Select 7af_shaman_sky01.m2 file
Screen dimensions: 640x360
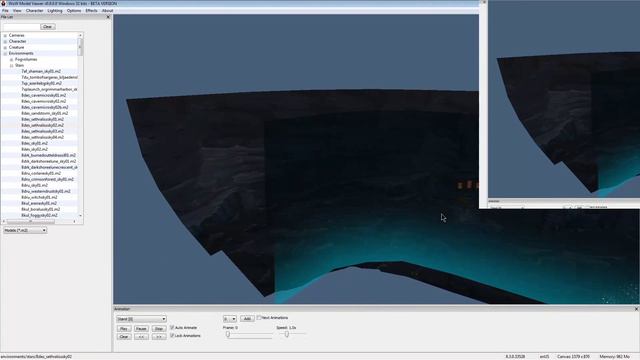(41, 71)
